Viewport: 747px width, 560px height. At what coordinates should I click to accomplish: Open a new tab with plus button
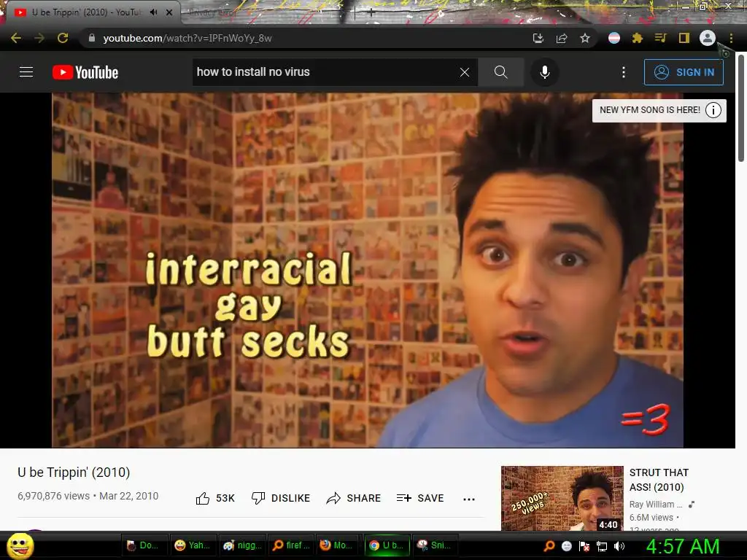pyautogui.click(x=371, y=13)
